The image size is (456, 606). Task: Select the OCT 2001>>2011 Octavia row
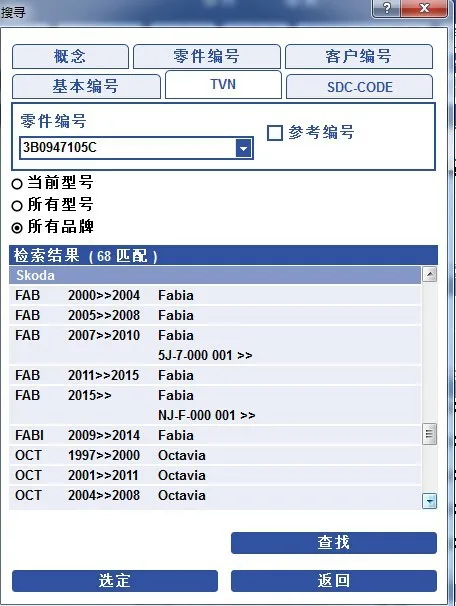215,475
